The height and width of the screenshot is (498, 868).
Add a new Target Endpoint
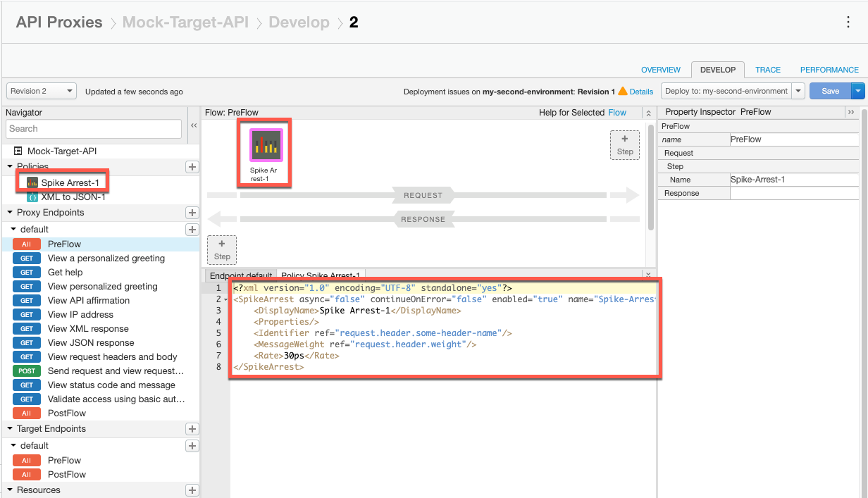[191, 429]
